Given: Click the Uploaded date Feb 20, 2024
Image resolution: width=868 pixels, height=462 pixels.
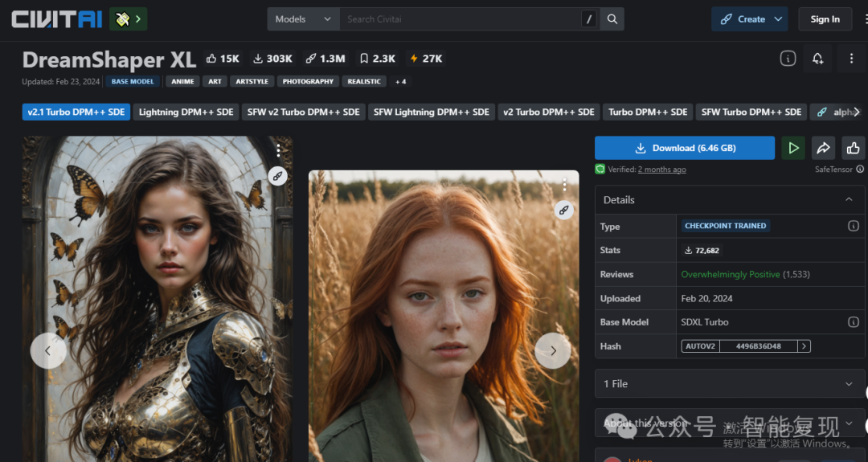Looking at the screenshot, I should coord(707,298).
